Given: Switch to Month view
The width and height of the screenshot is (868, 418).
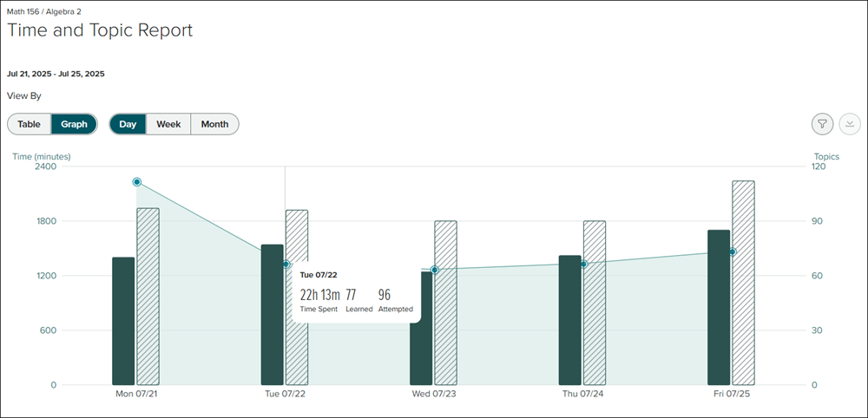Looking at the screenshot, I should (214, 124).
